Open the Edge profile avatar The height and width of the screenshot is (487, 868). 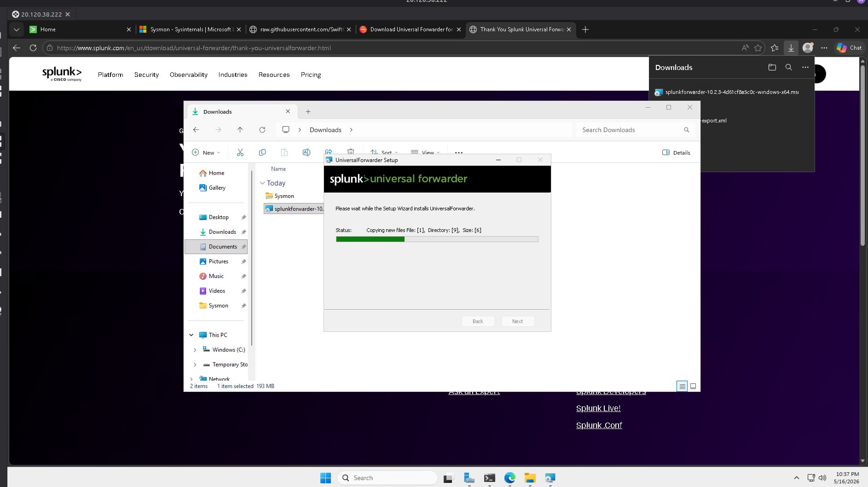pos(808,48)
